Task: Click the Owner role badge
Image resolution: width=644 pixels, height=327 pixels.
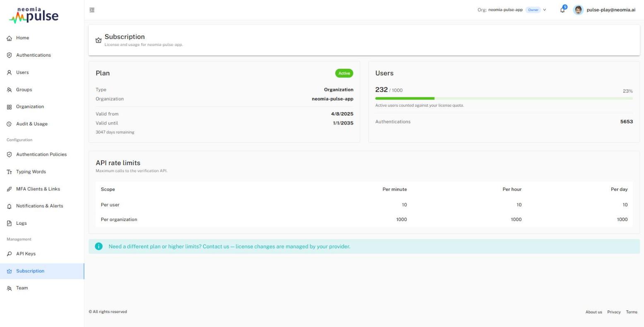Action: 533,10
